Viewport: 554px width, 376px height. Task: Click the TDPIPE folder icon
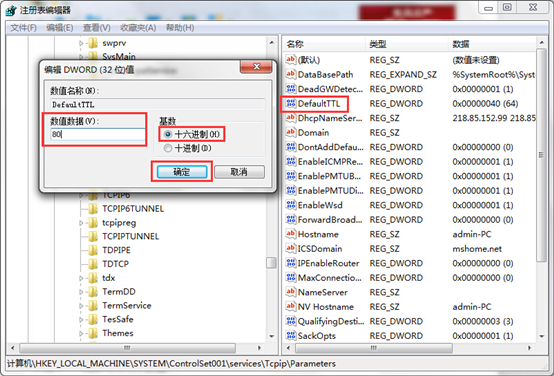93,250
